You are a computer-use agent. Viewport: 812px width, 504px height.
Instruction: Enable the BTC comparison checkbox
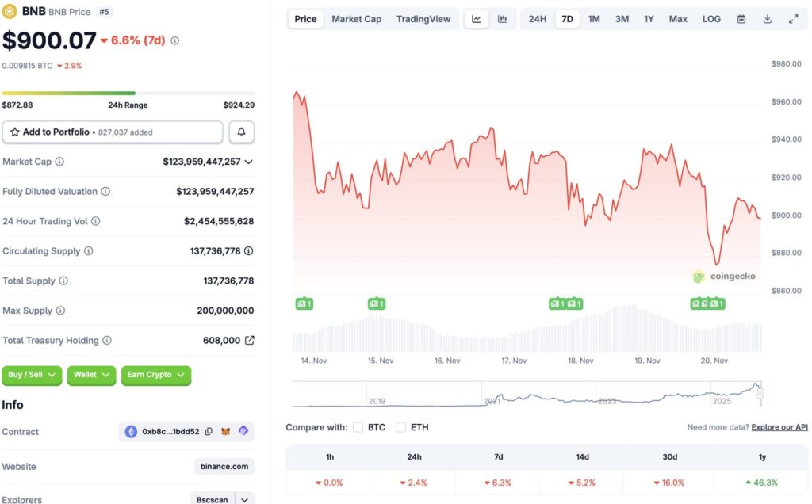point(358,426)
